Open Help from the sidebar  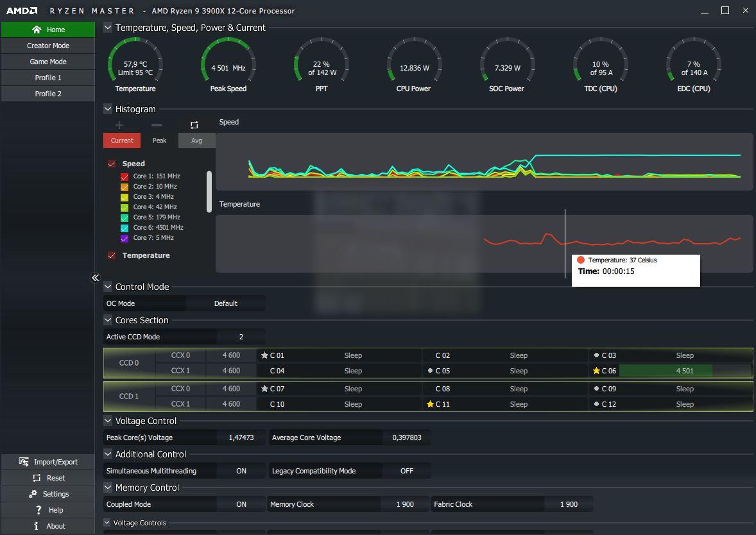point(47,510)
